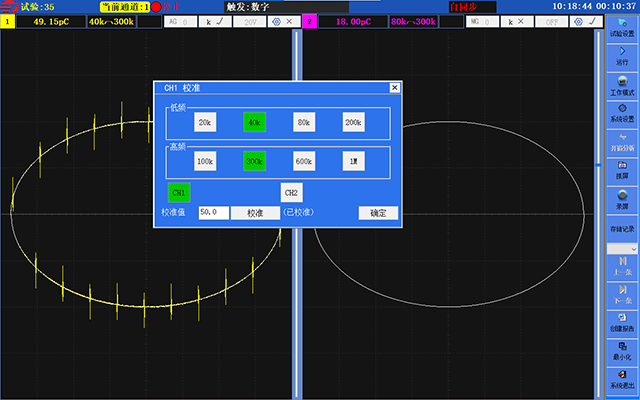Open 试验设置 in the right sidebar

622,25
